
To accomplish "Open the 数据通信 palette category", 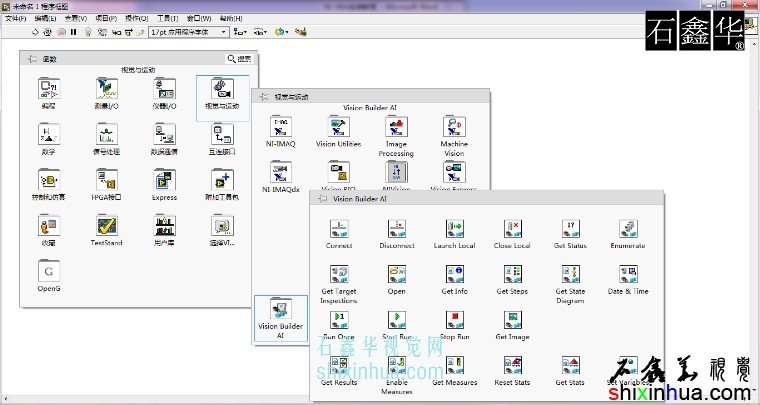I will 164,139.
